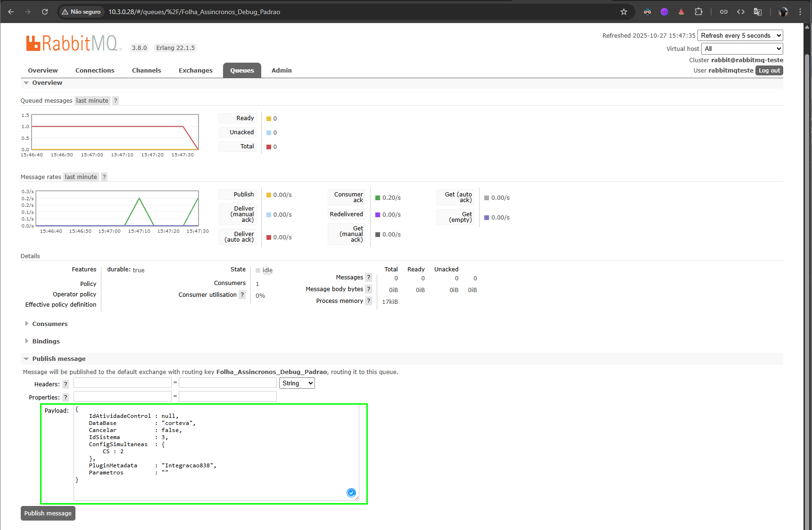Switch to the Connections tab
Screen dimensions: 812x530
point(95,70)
